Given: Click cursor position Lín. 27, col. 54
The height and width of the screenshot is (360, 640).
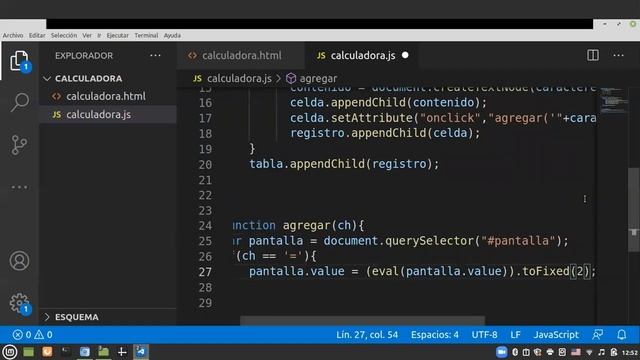Looking at the screenshot, I should pyautogui.click(x=367, y=335).
